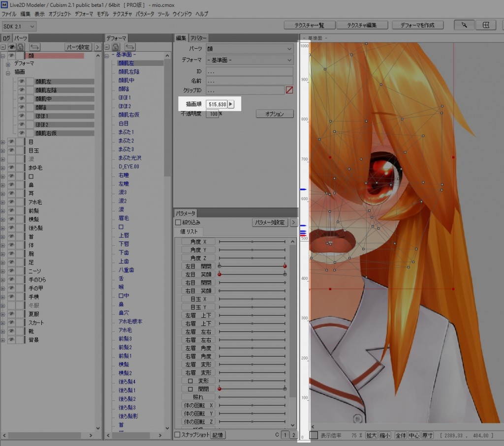Select まぶた光沢 in the deformer list
Screen dimensions: 504x446
130,158
